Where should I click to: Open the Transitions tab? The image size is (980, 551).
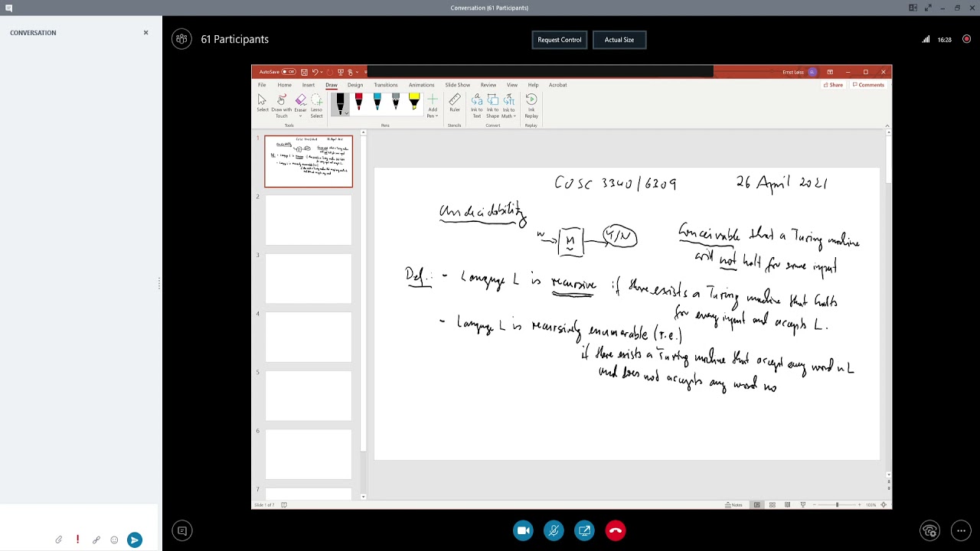point(386,85)
